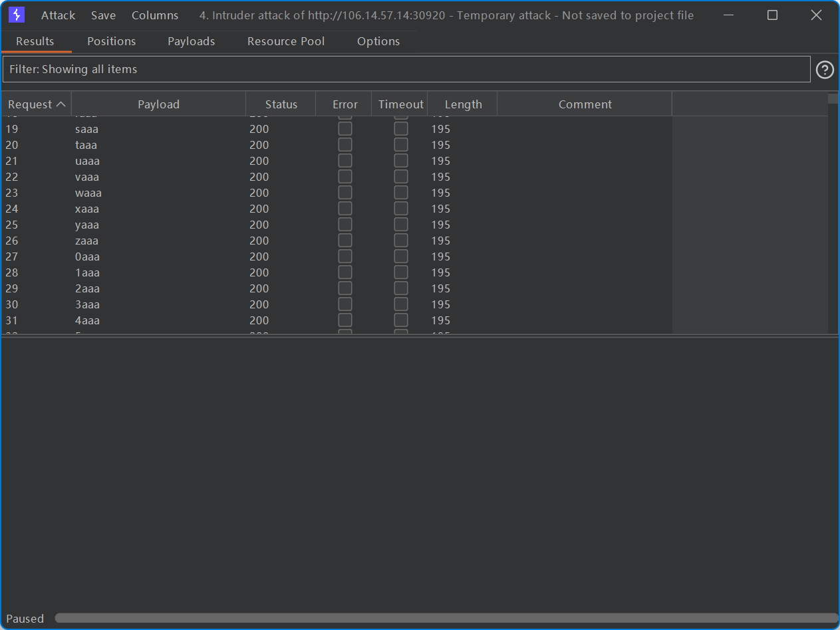840x630 pixels.
Task: Maximize the Intruder attack window
Action: tap(772, 15)
